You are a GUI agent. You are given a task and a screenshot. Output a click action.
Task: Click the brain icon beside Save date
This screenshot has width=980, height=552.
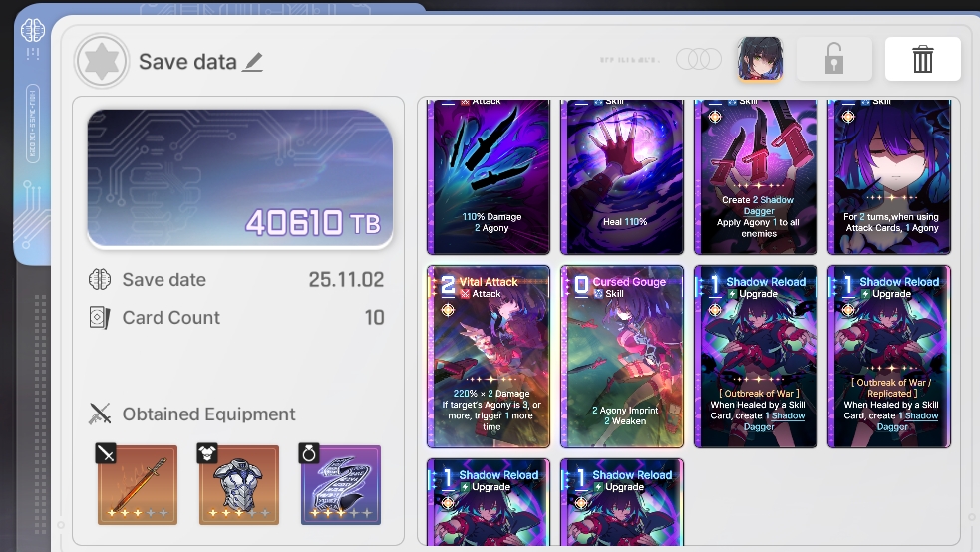click(100, 279)
